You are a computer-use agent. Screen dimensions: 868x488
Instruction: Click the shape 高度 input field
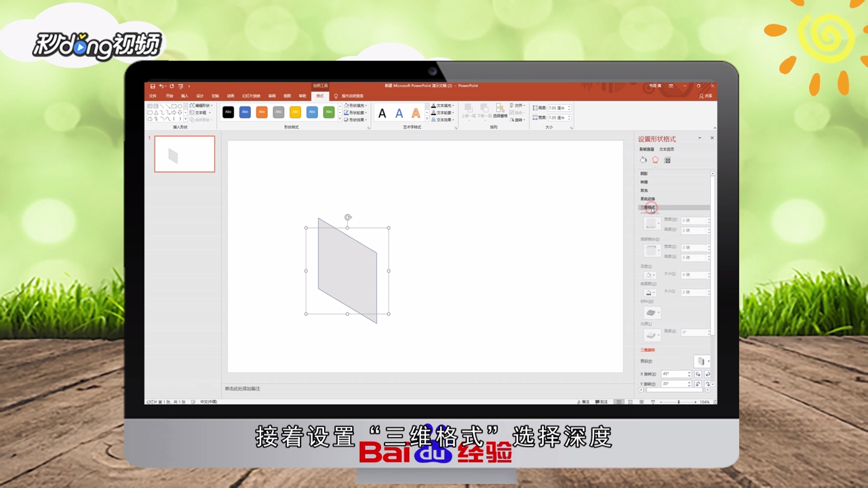pyautogui.click(x=559, y=108)
